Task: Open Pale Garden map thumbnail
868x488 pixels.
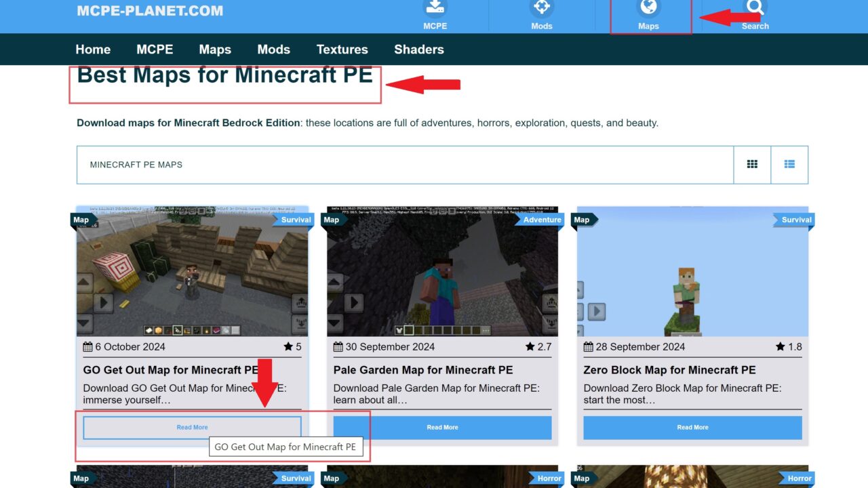Action: [443, 272]
